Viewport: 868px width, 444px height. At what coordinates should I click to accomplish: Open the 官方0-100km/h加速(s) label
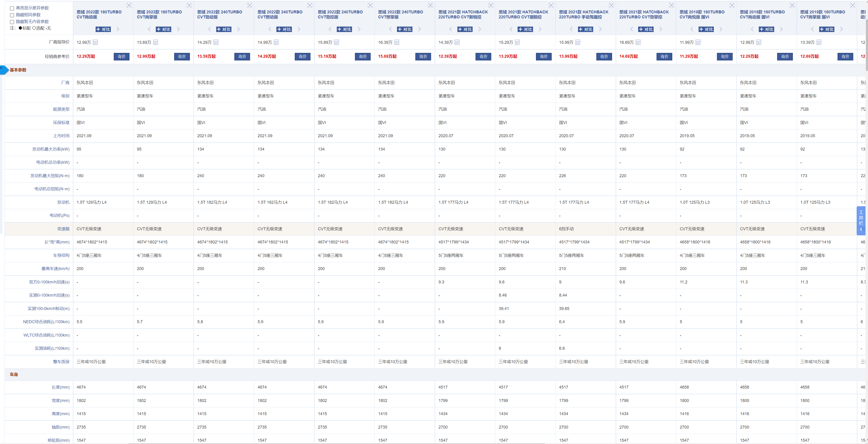pyautogui.click(x=49, y=282)
